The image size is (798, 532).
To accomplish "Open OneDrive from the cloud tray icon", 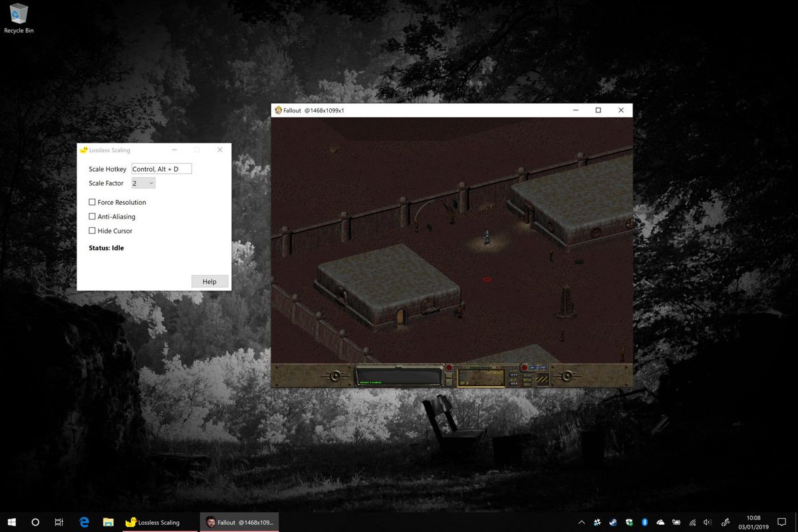I will click(x=660, y=522).
